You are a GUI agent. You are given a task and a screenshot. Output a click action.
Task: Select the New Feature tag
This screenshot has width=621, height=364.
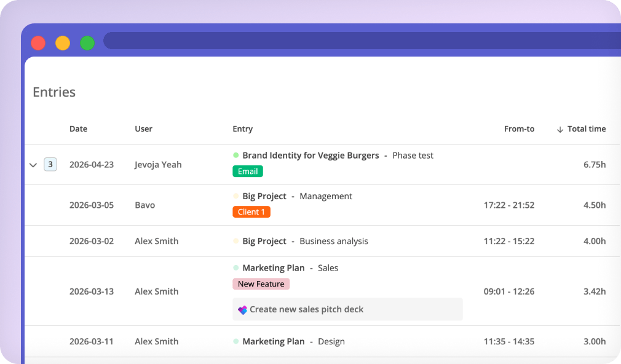(x=261, y=284)
